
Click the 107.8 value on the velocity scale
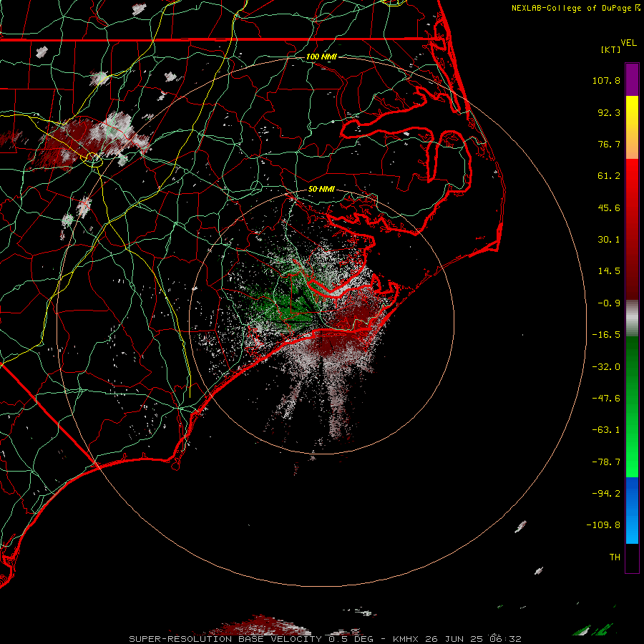coord(606,80)
